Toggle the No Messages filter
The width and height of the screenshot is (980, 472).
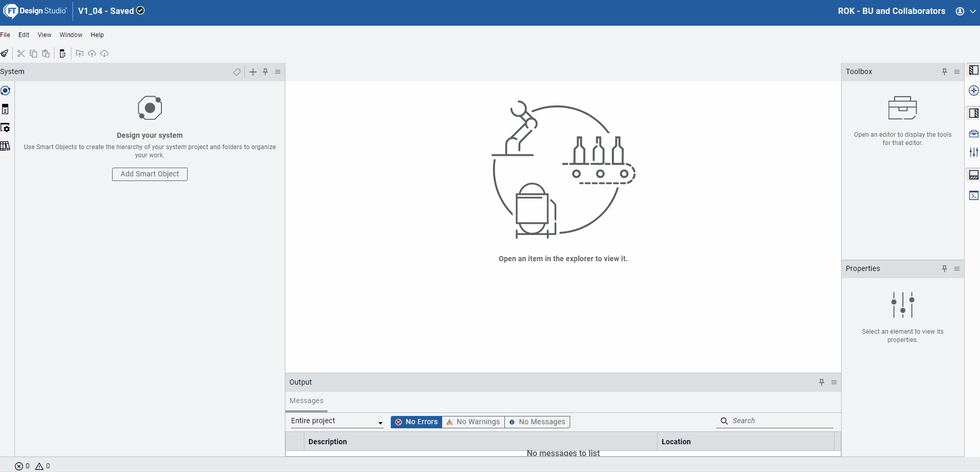(537, 422)
